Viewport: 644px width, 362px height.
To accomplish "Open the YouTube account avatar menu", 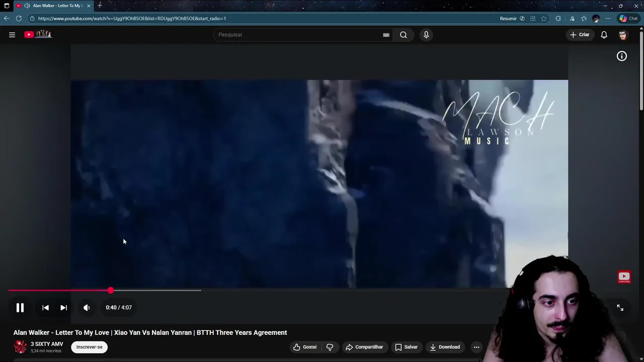I will tap(623, 35).
